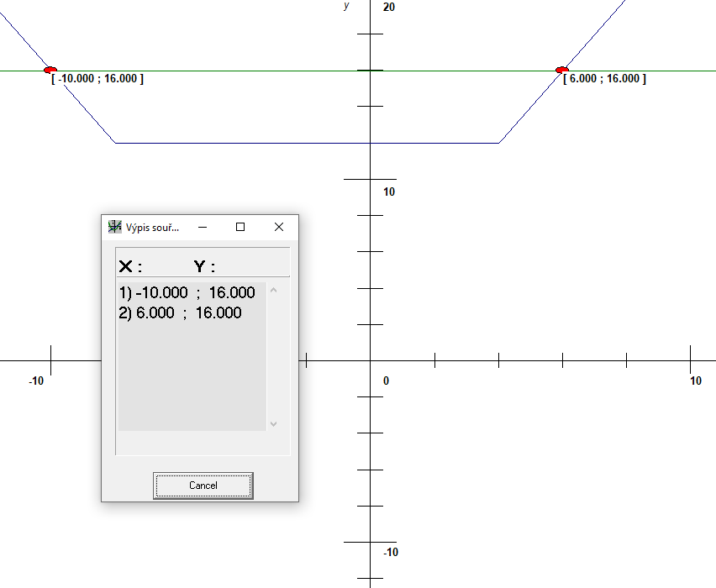Click the [ -10.000 ; 16.000 ] graph label
Image resolution: width=716 pixels, height=588 pixels.
click(x=97, y=79)
